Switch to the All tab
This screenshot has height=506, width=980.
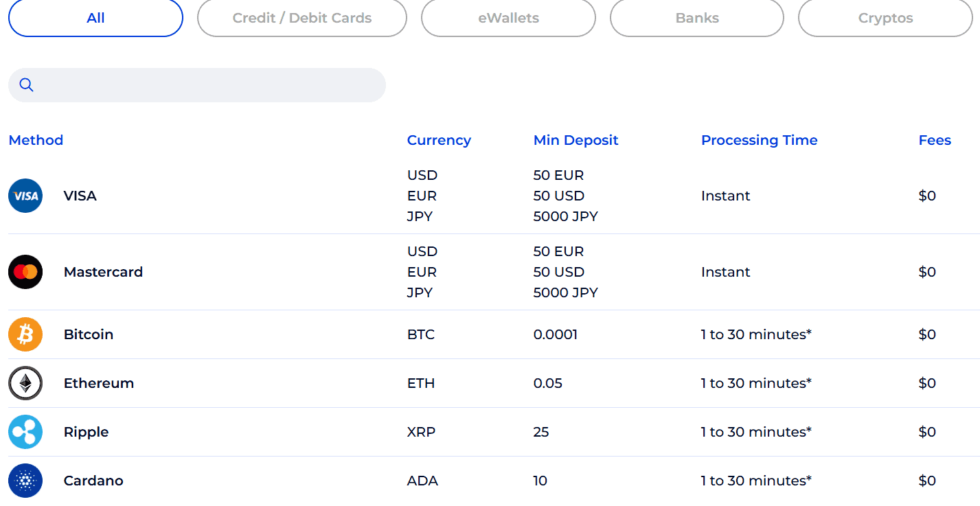pyautogui.click(x=95, y=18)
